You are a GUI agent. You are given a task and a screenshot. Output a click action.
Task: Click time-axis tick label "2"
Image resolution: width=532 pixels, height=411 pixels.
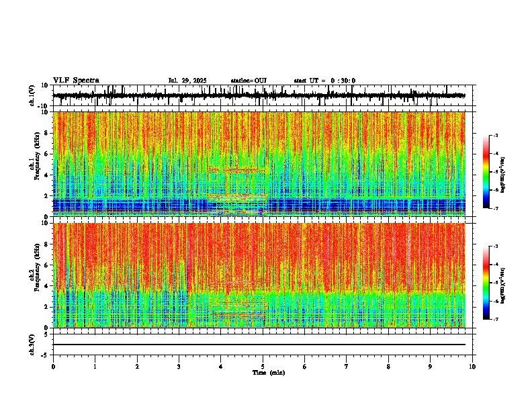pos(137,367)
